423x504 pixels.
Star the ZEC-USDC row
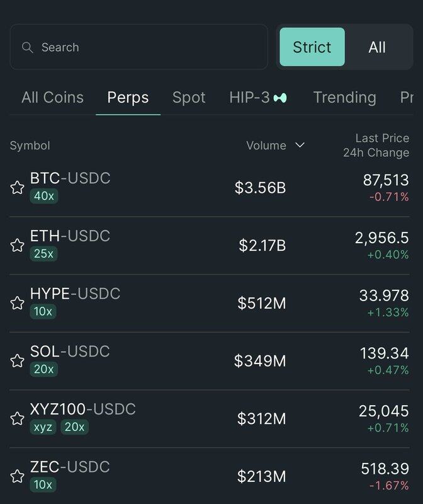tap(17, 476)
